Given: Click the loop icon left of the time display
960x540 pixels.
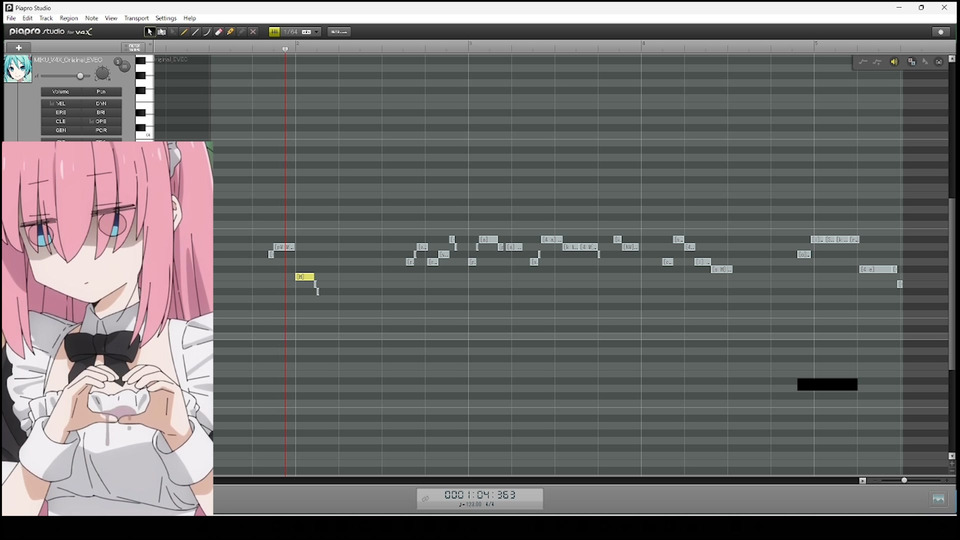Looking at the screenshot, I should tap(426, 499).
